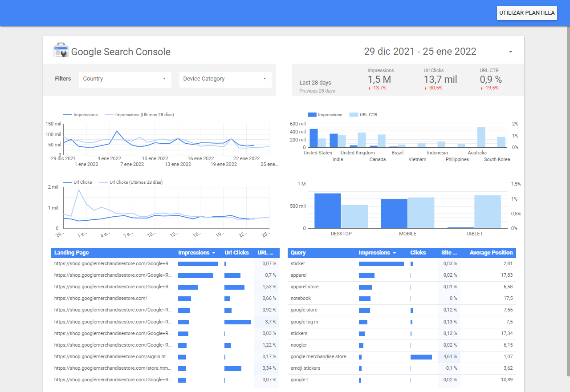Viewport: 570px width, 392px height.
Task: Click Impressions (Ultimos 28 días) legend entry
Action: click(x=139, y=115)
